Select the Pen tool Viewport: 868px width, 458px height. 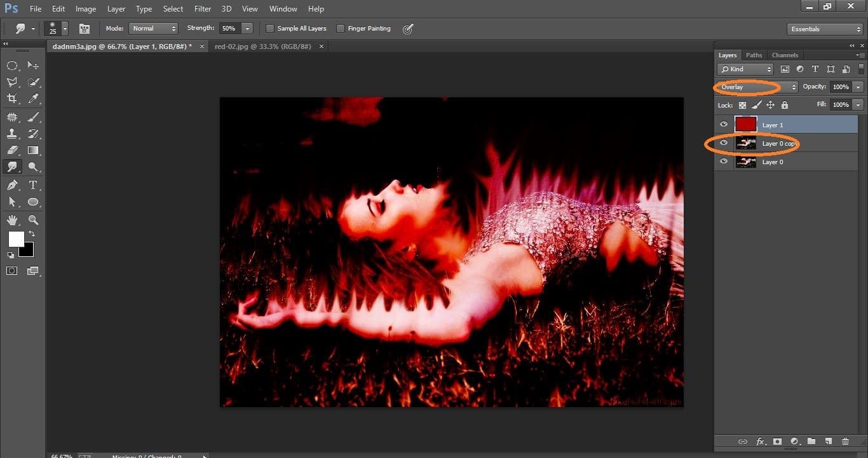coord(12,185)
